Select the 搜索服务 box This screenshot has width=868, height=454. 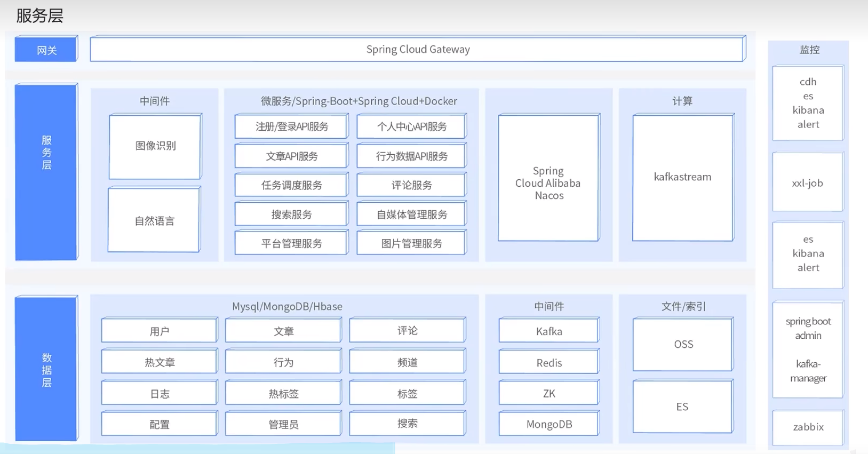tap(292, 214)
